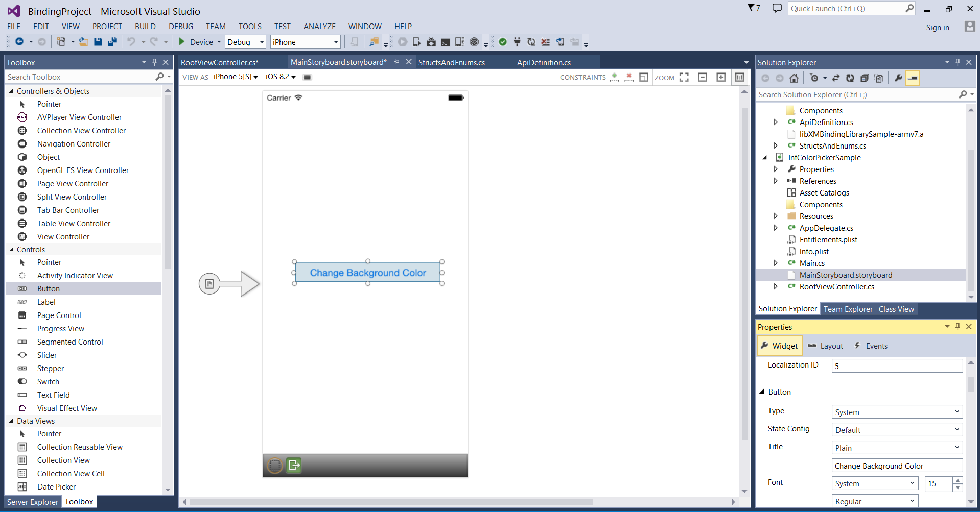
Task: Toggle the Preview Selected Items button
Action: (x=913, y=78)
